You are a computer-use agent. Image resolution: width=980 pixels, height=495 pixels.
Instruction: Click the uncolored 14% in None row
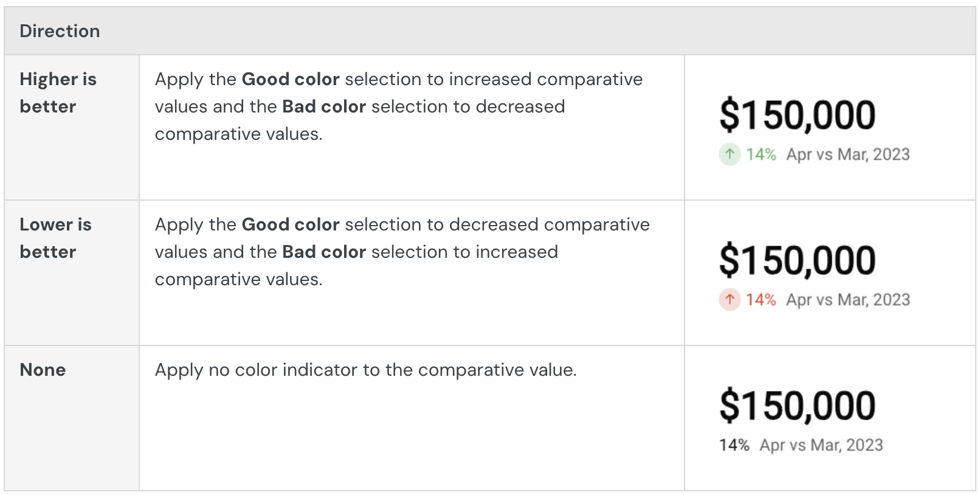pyautogui.click(x=734, y=445)
